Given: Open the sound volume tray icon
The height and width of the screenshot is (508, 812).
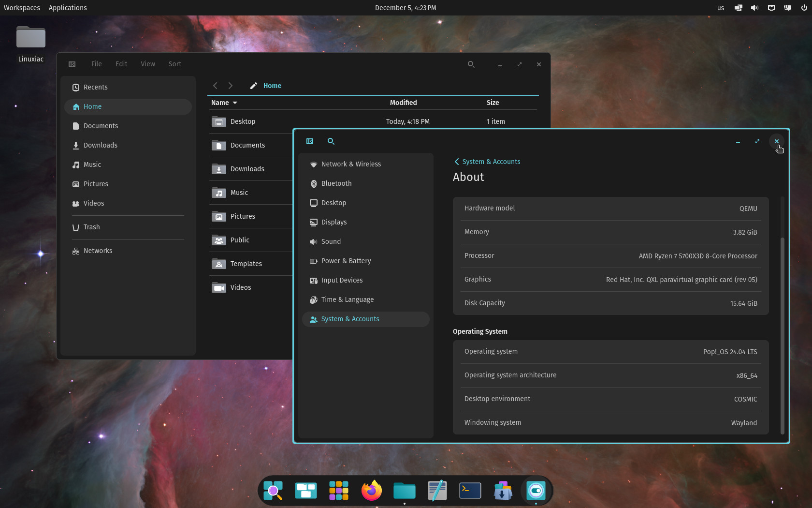Looking at the screenshot, I should coord(754,8).
